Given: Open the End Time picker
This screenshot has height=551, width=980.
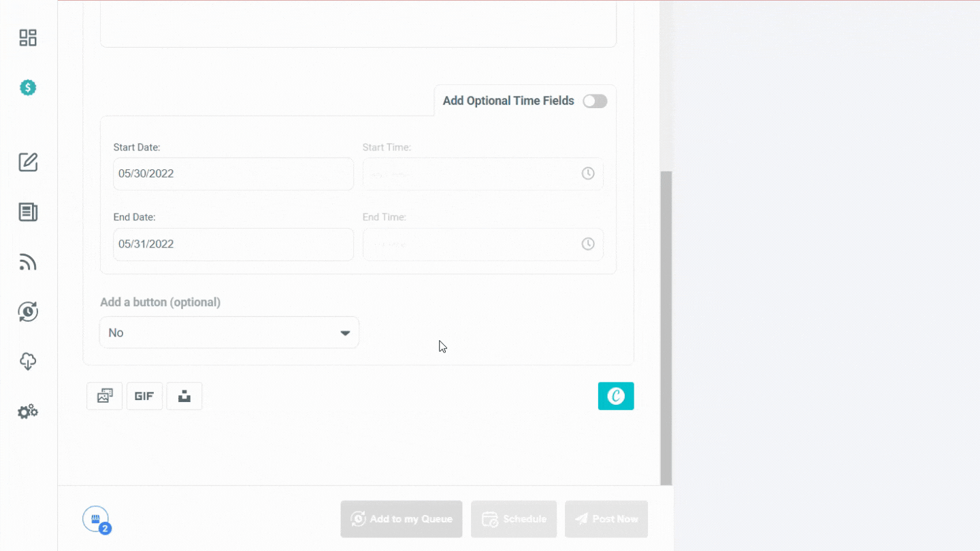Looking at the screenshot, I should pyautogui.click(x=587, y=244).
